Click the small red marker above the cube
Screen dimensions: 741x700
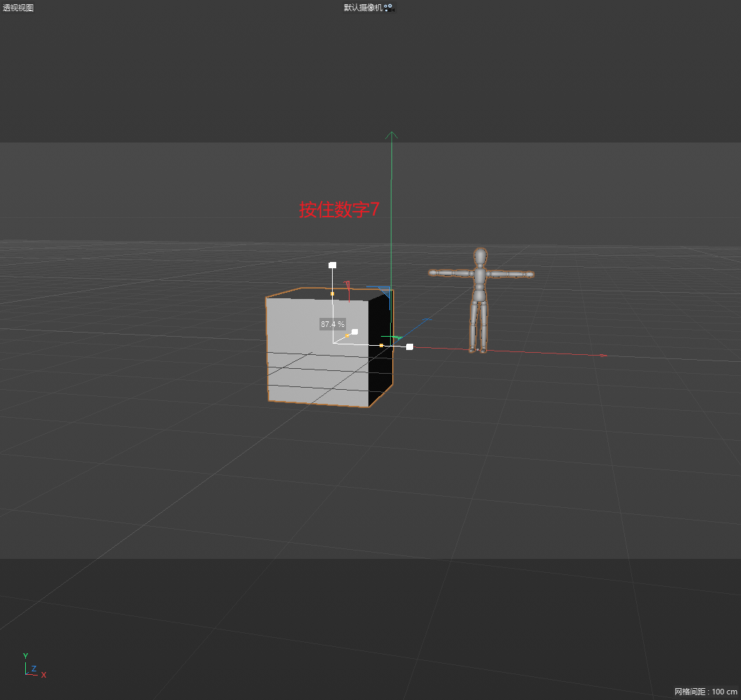pyautogui.click(x=347, y=283)
